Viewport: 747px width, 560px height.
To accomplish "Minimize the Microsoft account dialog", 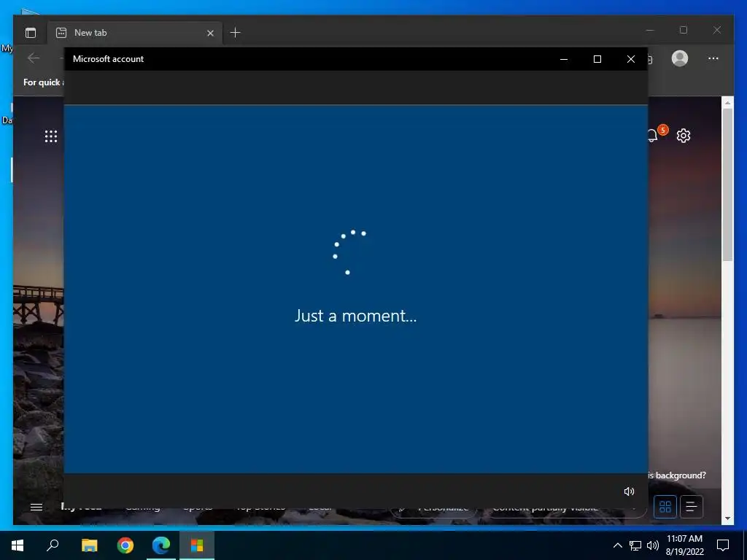I will tap(564, 59).
